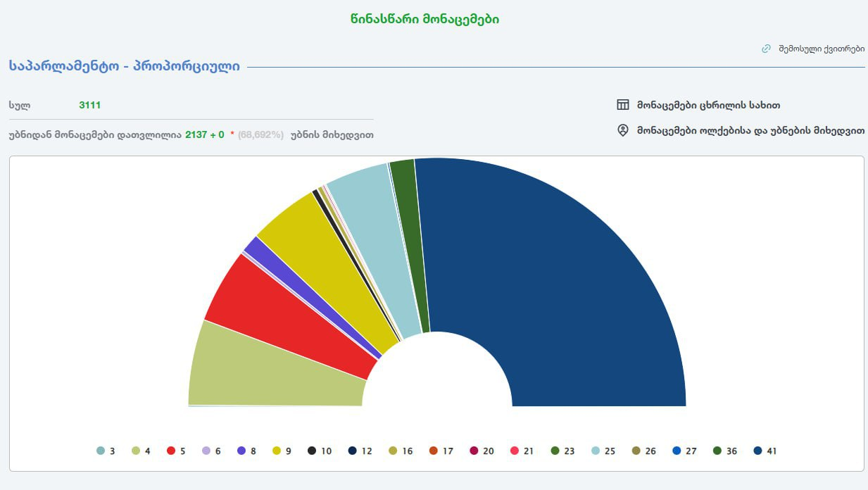Image resolution: width=868 pixels, height=490 pixels.
Task: Click the large dark blue chart segment
Action: click(x=563, y=282)
